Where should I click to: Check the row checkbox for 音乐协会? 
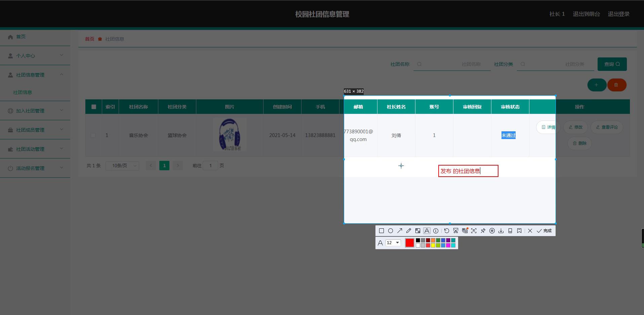pyautogui.click(x=93, y=135)
